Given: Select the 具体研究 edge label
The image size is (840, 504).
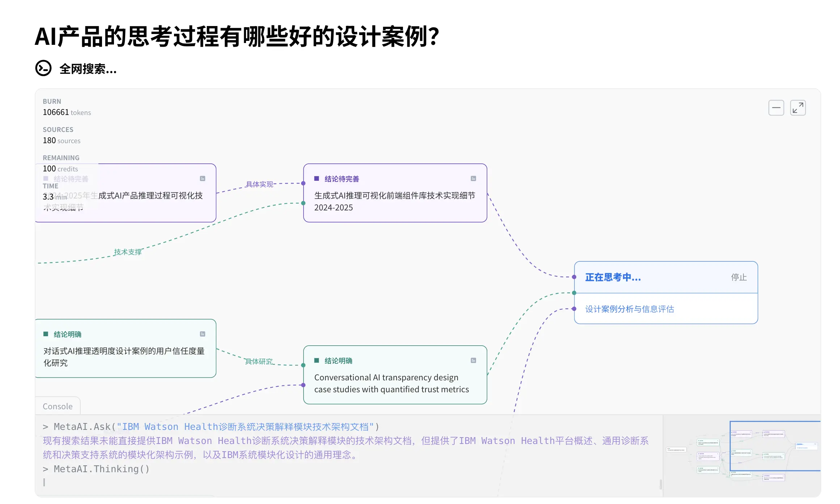Looking at the screenshot, I should click(x=259, y=362).
